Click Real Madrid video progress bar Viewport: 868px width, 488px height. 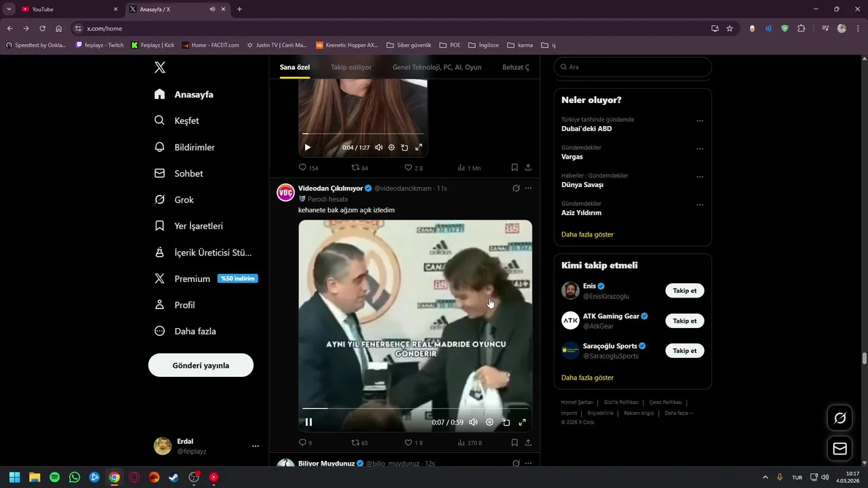tap(415, 408)
